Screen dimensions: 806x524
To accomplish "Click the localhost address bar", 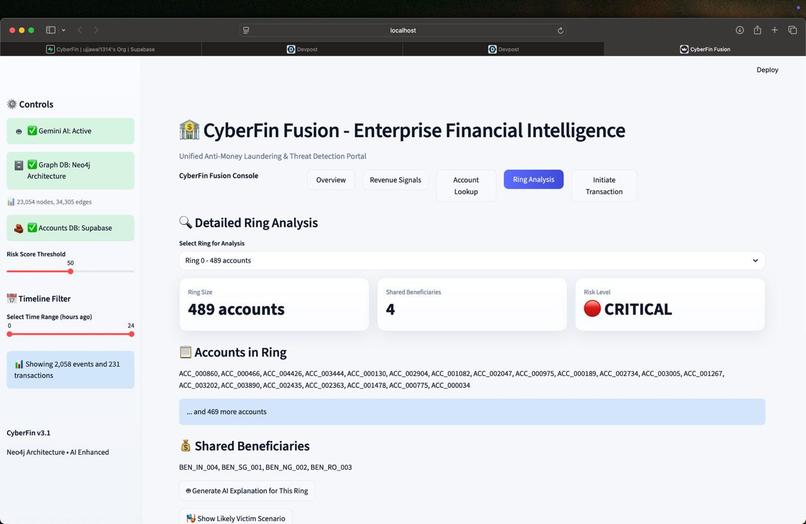I will tap(403, 30).
